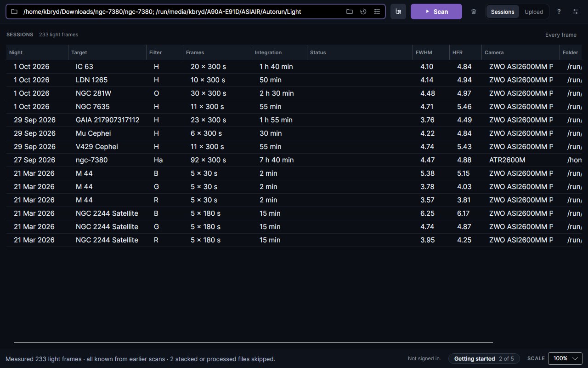Click the 233 light frames count label
Image resolution: width=588 pixels, height=368 pixels.
pos(58,35)
